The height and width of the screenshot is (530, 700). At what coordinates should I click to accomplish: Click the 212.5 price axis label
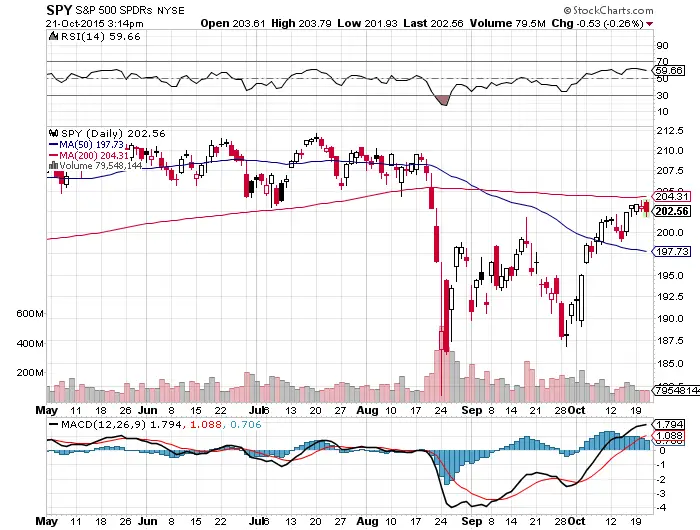coord(670,131)
